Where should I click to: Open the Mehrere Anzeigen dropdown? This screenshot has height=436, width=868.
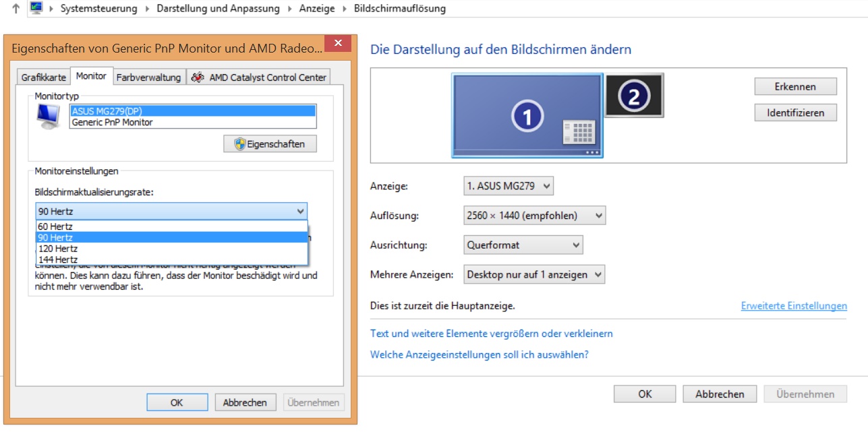point(534,274)
